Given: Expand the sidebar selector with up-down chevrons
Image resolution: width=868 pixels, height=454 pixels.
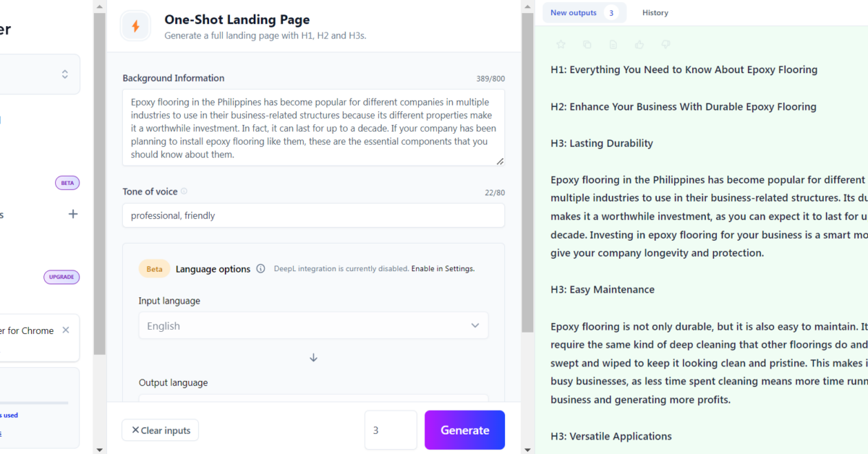Looking at the screenshot, I should point(64,74).
